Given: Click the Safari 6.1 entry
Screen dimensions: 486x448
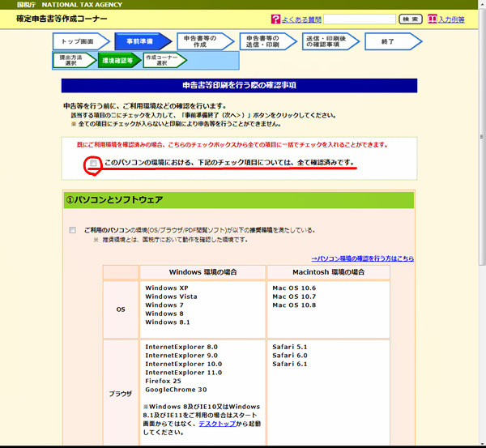Looking at the screenshot, I should click(x=290, y=364).
